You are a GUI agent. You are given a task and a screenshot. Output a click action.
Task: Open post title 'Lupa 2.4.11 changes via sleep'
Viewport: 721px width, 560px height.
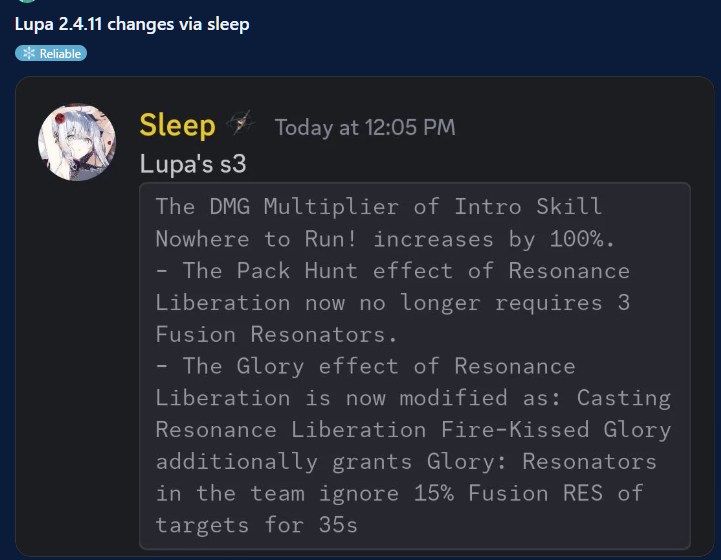[x=132, y=24]
